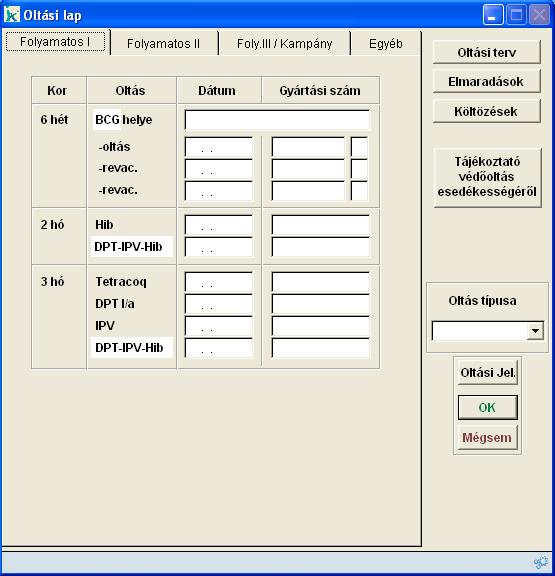Select the Egyéb tab
Screen dimensions: 555x576
(x=386, y=43)
